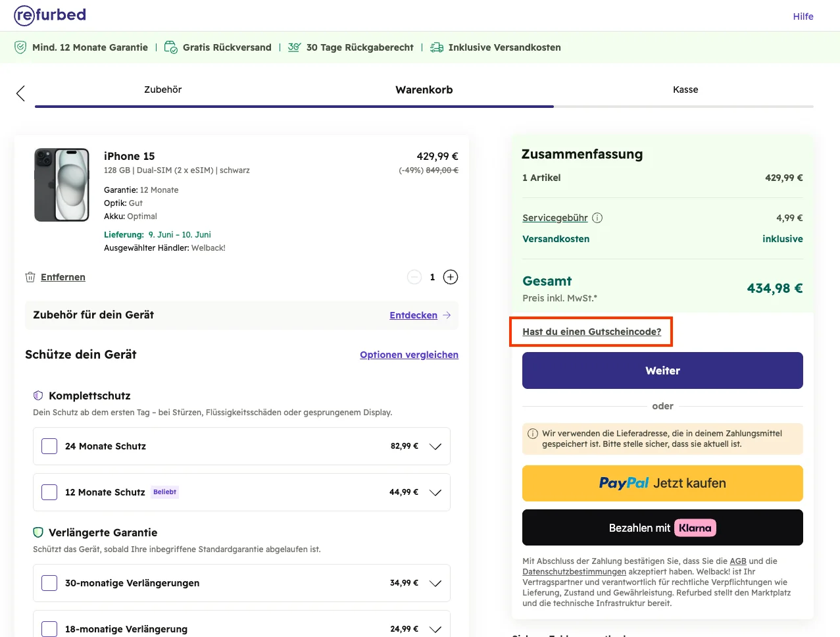This screenshot has height=637, width=840.
Task: Click Mind. 12 Monate Garantie text
Action: (90, 47)
